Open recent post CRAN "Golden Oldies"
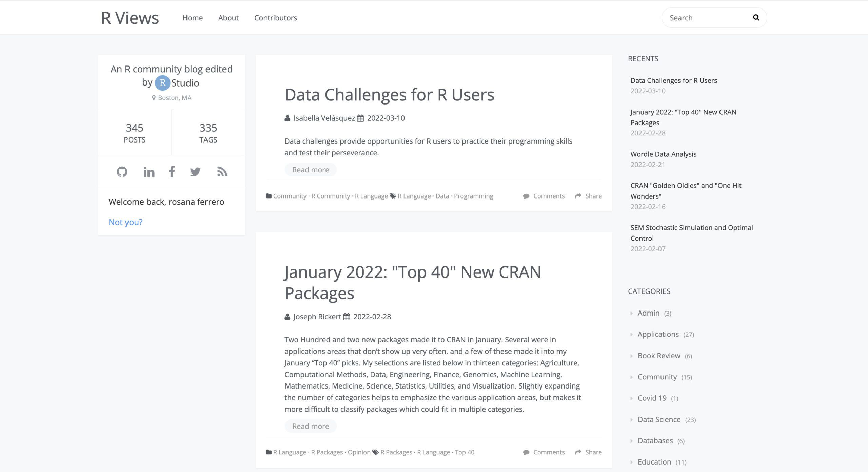 pos(686,191)
